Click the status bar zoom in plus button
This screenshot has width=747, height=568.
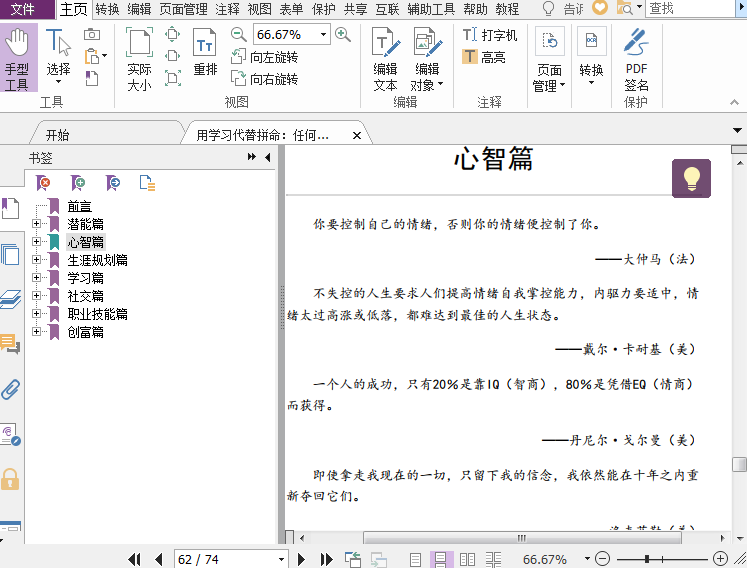pyautogui.click(x=720, y=558)
